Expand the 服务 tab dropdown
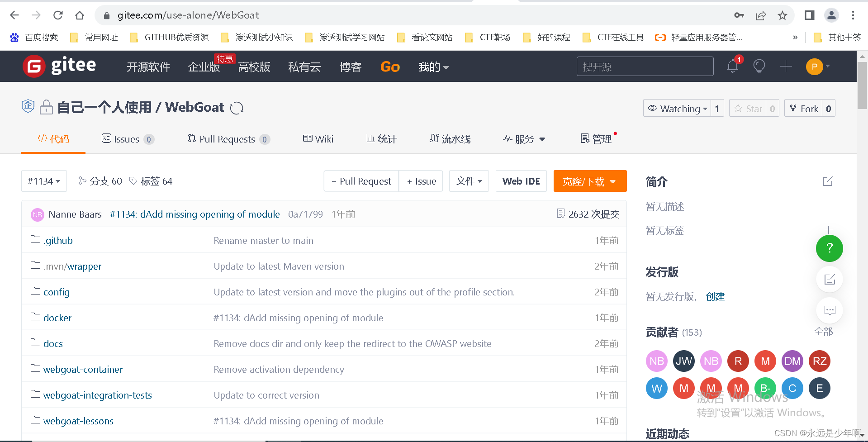The width and height of the screenshot is (868, 442). point(524,139)
